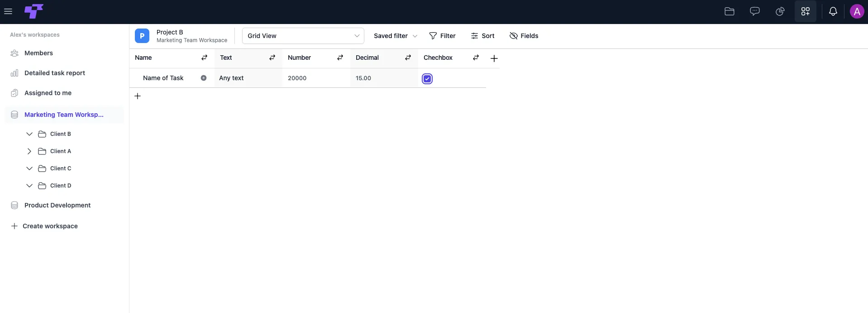The image size is (868, 313).
Task: Toggle Fields visibility options
Action: click(x=524, y=36)
